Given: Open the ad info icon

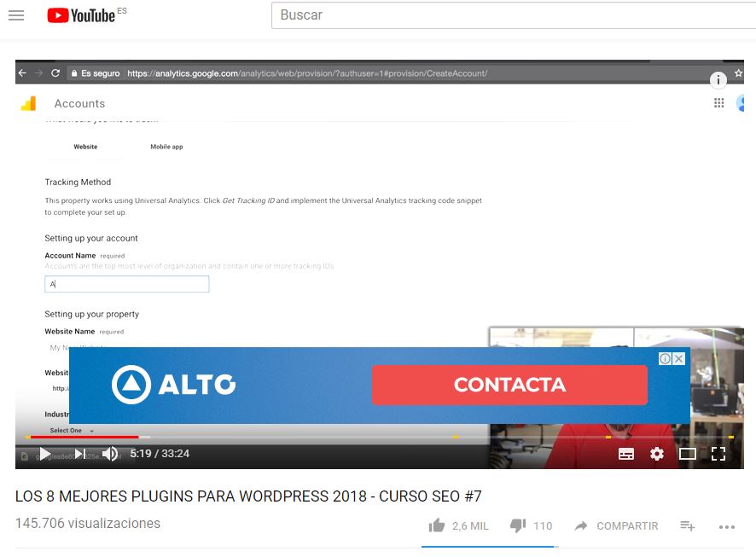Looking at the screenshot, I should (x=666, y=359).
